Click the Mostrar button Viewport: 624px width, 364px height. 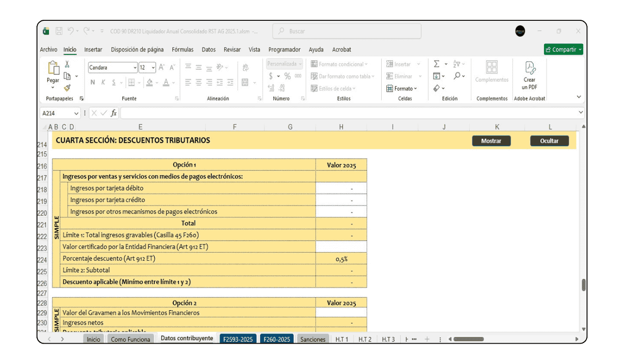(x=491, y=141)
